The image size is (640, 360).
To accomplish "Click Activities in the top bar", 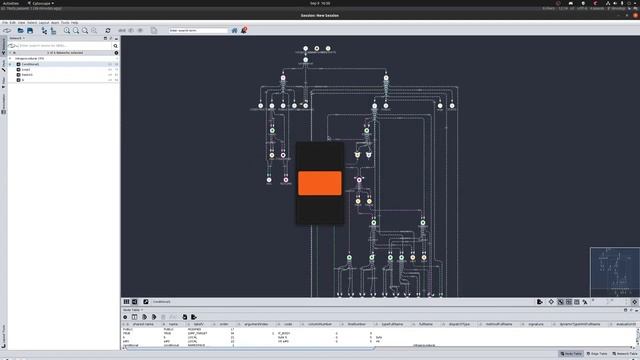I will click(x=11, y=3).
